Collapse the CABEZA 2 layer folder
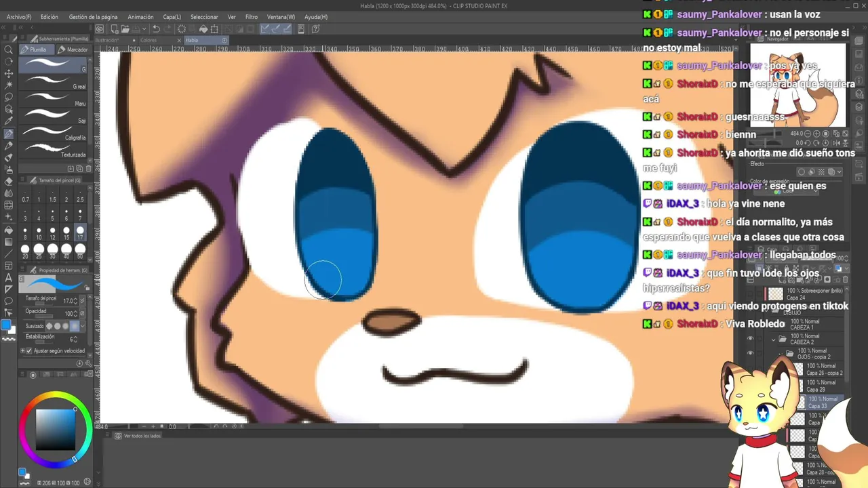The width and height of the screenshot is (868, 488). [x=773, y=339]
